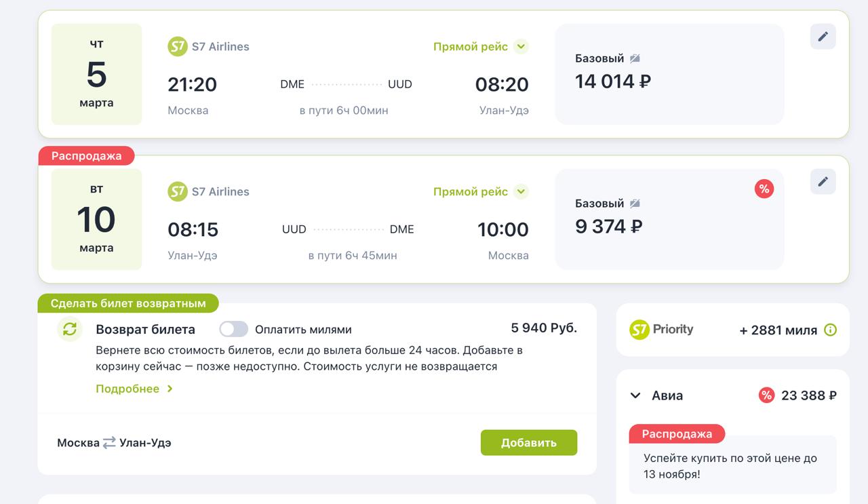Click the 'Распродажа' label on return flight
The height and width of the screenshot is (504, 868).
click(86, 156)
